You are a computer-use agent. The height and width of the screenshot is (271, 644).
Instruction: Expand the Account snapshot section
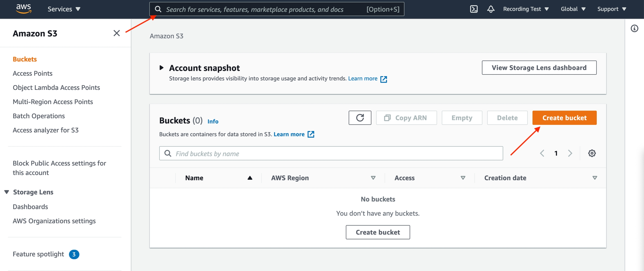tap(161, 68)
